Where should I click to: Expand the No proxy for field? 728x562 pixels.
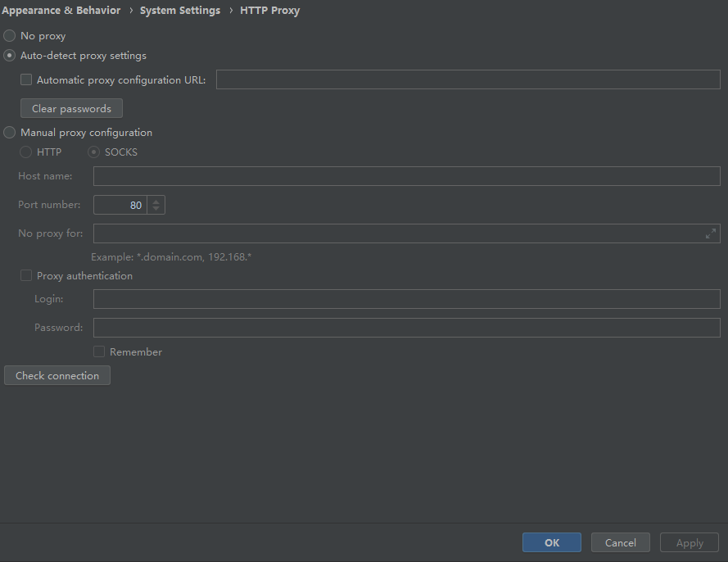tap(710, 233)
